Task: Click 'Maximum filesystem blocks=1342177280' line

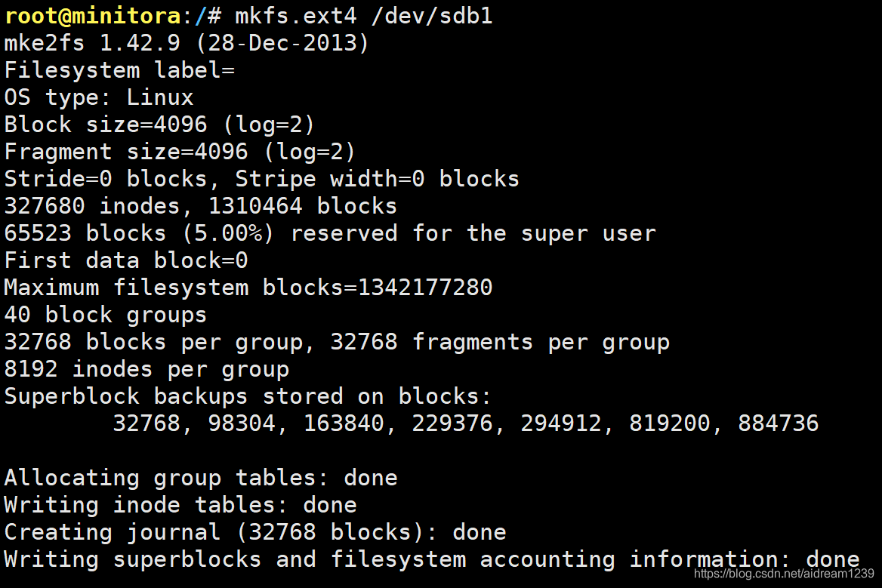Action: click(x=248, y=288)
